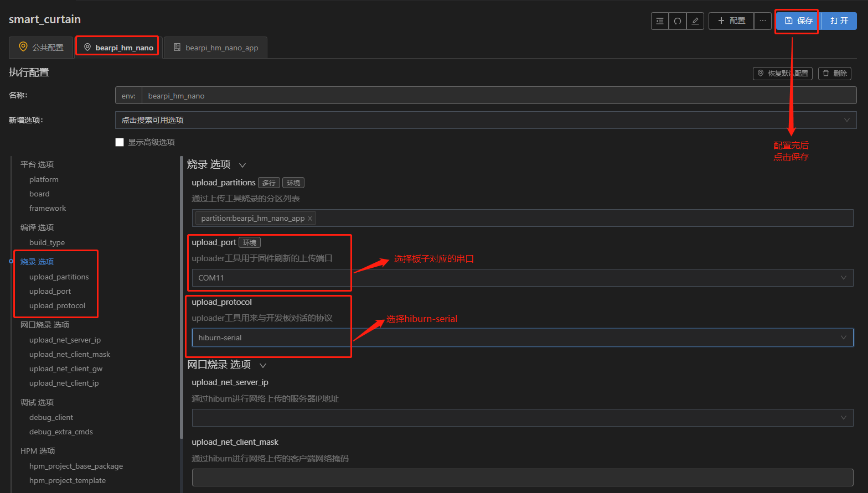868x493 pixels.
Task: Open the upload_port COM11 dropdown
Action: click(x=523, y=278)
